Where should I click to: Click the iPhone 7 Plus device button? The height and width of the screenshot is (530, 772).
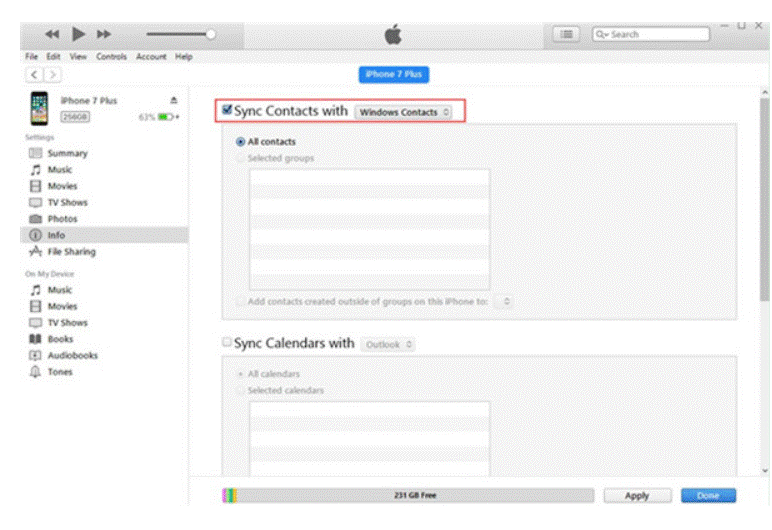(393, 74)
